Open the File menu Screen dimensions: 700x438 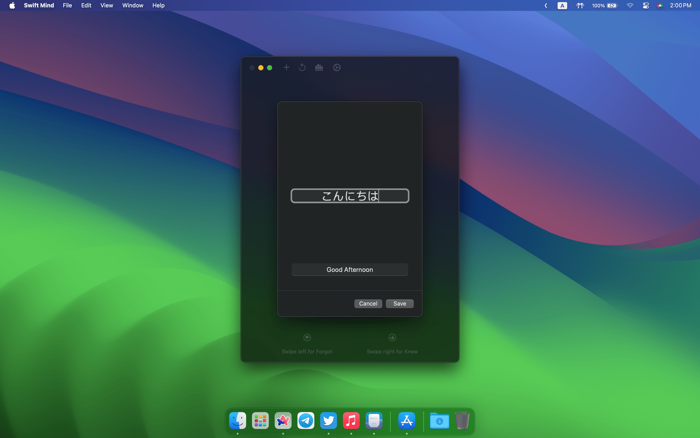click(x=67, y=5)
